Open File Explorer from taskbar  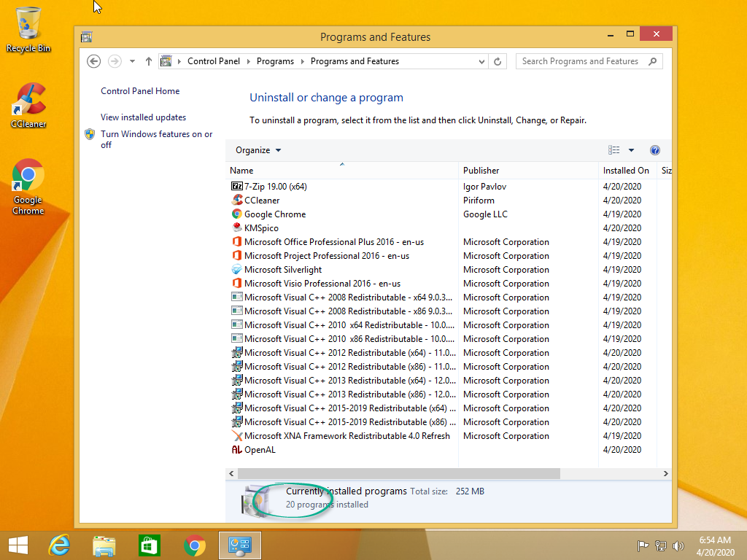(x=104, y=545)
